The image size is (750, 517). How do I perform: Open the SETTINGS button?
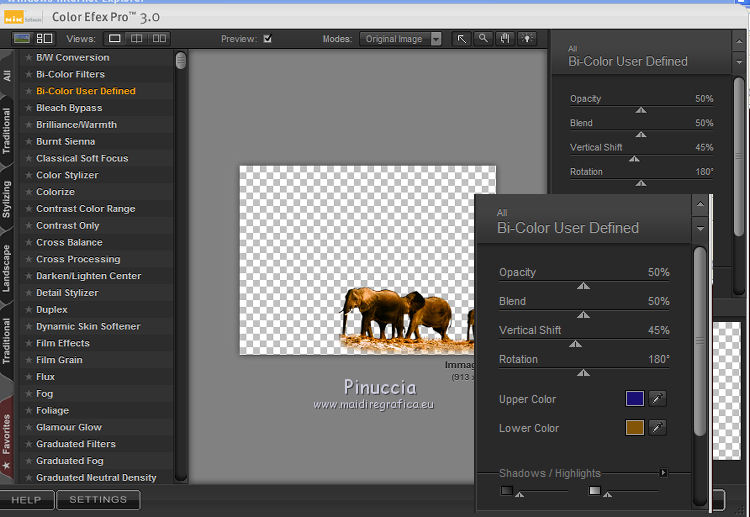98,500
